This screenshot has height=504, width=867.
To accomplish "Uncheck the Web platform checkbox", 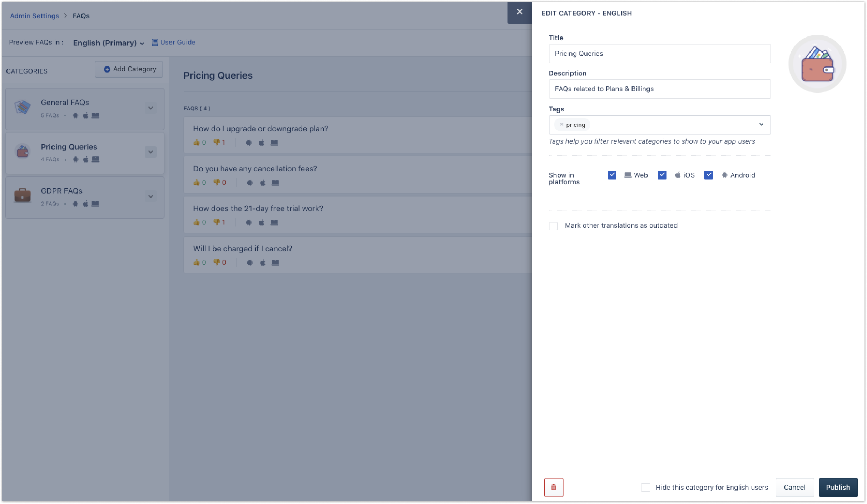I will click(612, 175).
